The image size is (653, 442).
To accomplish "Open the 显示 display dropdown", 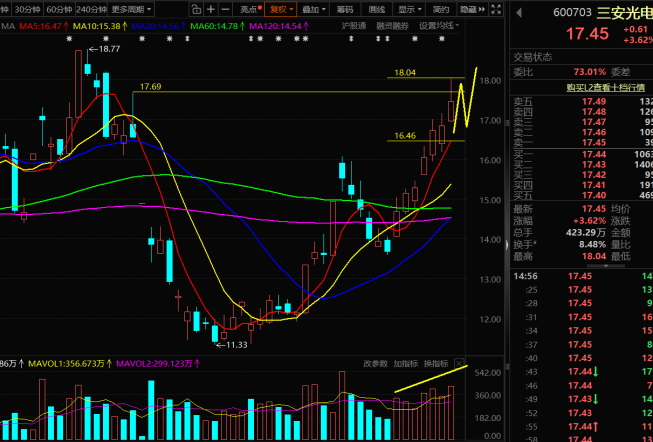I will click(x=410, y=9).
